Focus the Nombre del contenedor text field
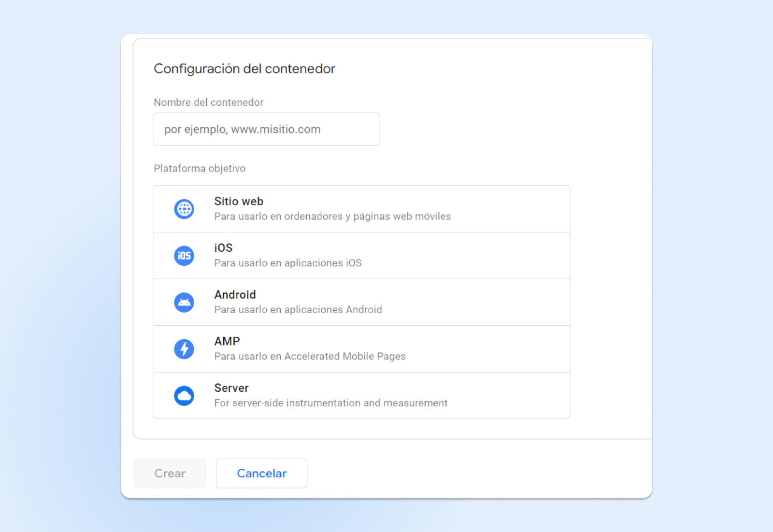773x532 pixels. tap(267, 129)
